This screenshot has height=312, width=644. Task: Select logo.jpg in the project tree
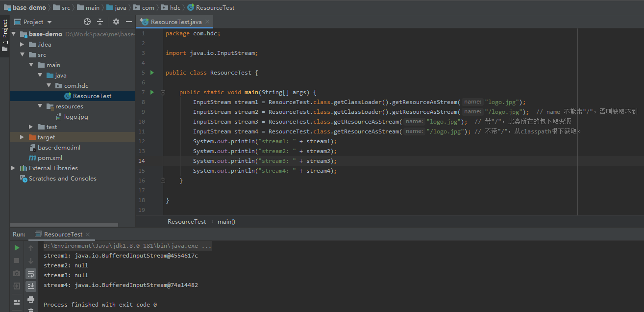(x=73, y=117)
